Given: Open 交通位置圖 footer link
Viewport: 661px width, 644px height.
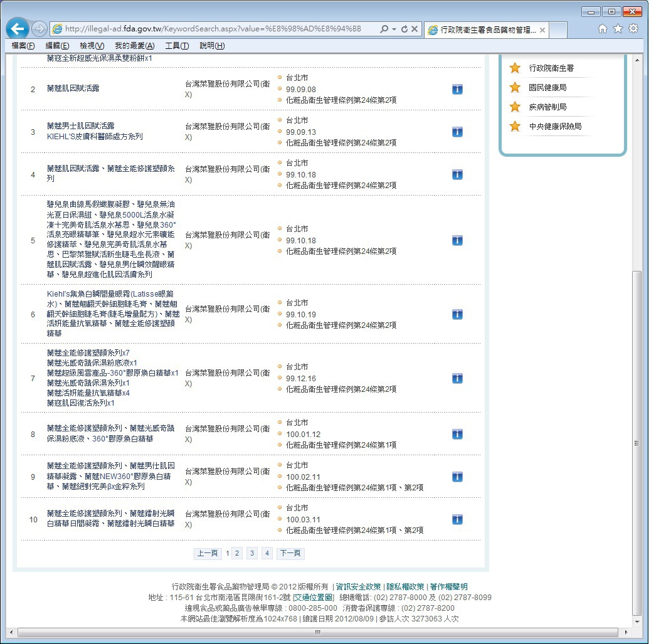Looking at the screenshot, I should point(313,597).
